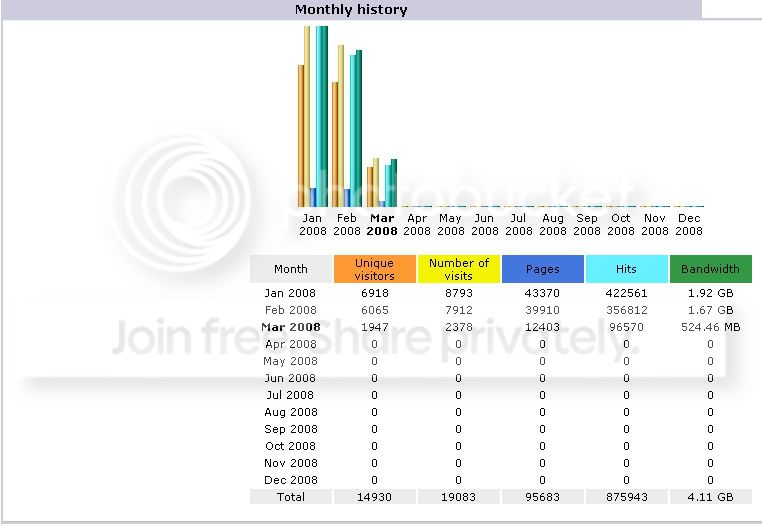Click the March bandwidth green bar
This screenshot has height=526, width=762.
coord(394,183)
